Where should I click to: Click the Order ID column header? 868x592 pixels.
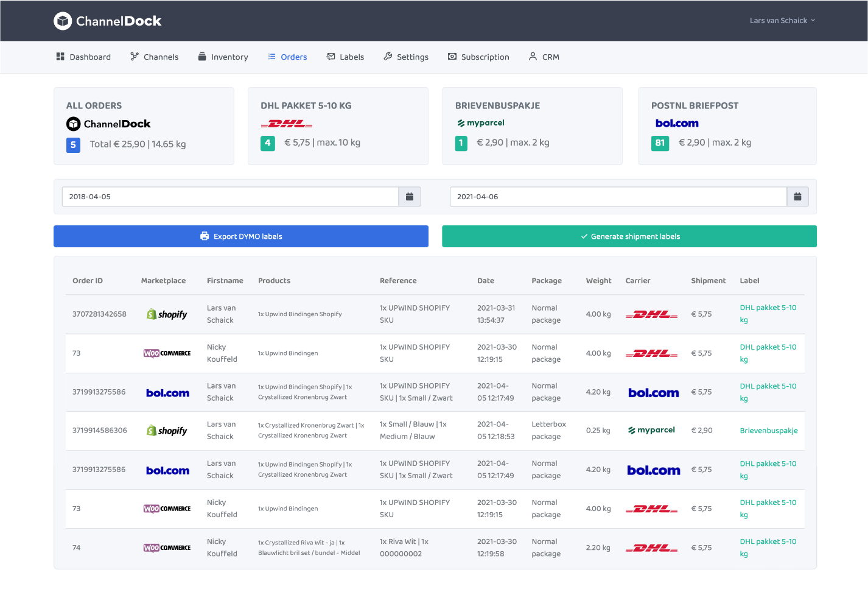tap(88, 281)
